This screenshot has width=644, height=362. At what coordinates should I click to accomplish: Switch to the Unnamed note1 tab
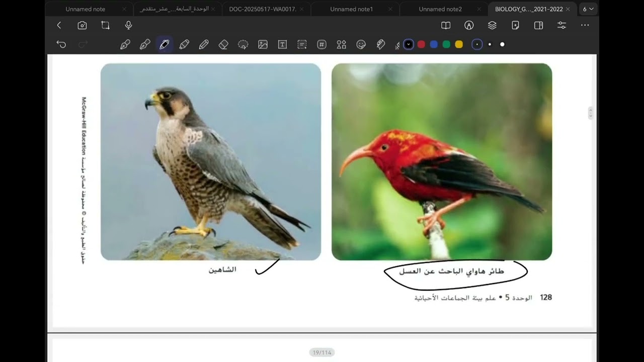[x=351, y=9]
